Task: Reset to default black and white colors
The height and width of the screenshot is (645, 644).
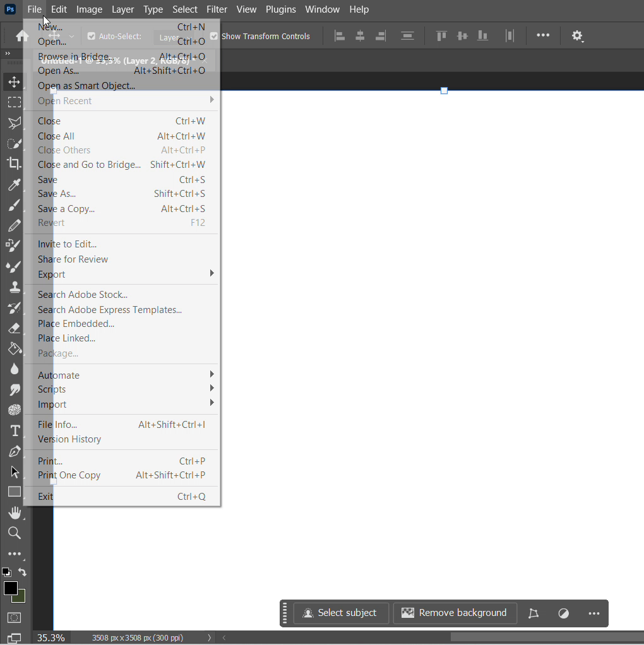Action: (x=6, y=572)
